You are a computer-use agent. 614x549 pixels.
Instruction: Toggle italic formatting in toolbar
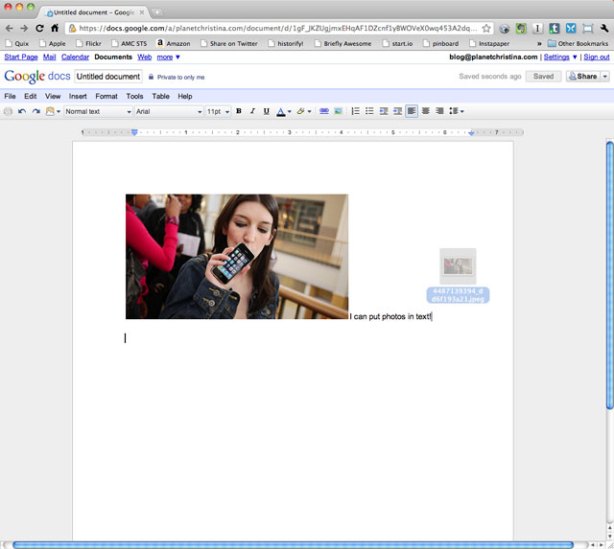252,111
